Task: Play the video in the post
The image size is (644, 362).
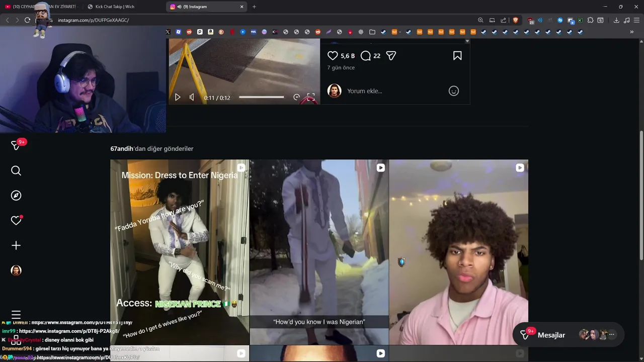Action: pyautogui.click(x=178, y=98)
